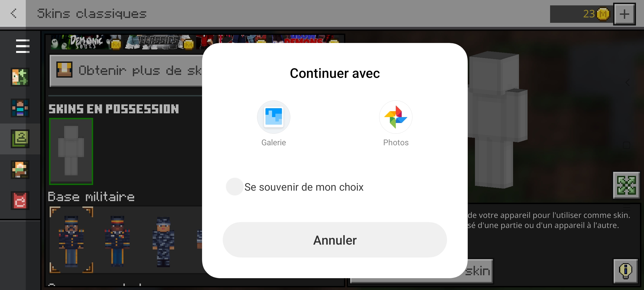Image resolution: width=644 pixels, height=290 pixels.
Task: Tap the fullscreen preview arrows icon
Action: (x=627, y=185)
